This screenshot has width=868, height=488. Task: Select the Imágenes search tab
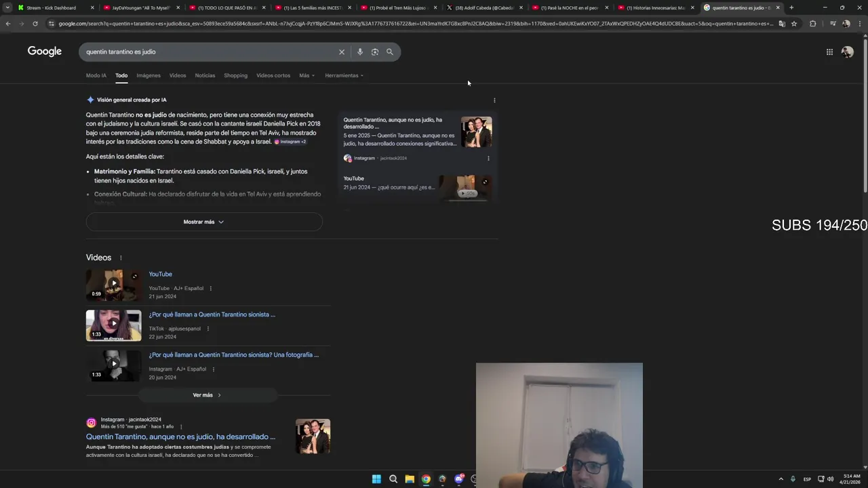click(149, 75)
